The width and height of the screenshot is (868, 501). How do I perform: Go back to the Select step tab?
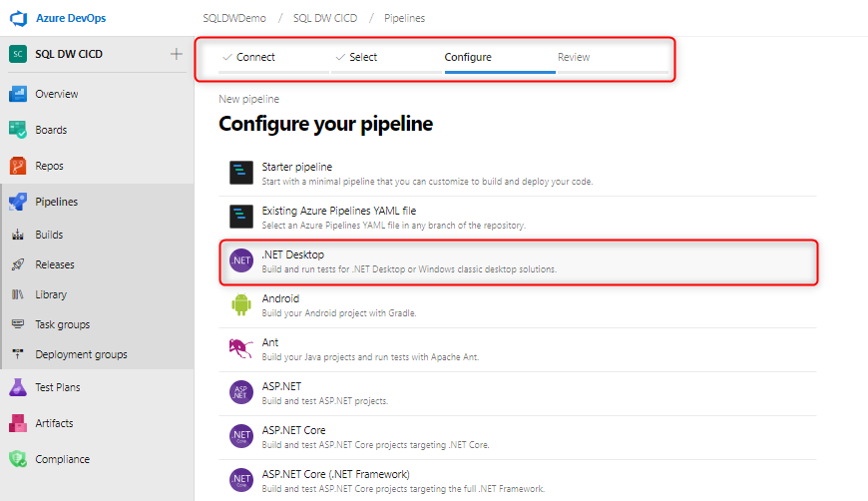(386, 58)
